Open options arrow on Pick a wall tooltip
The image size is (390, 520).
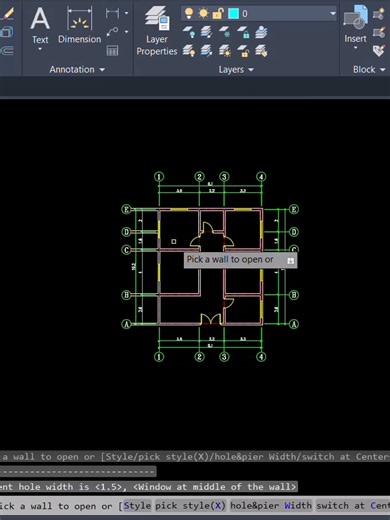[291, 261]
